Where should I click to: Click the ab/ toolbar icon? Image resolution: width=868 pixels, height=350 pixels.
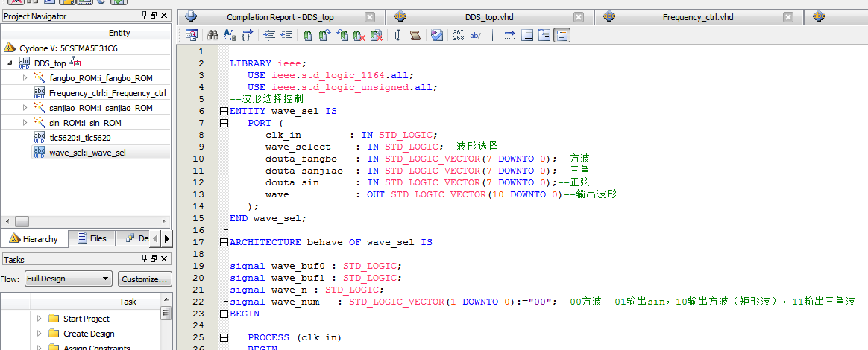pos(476,35)
